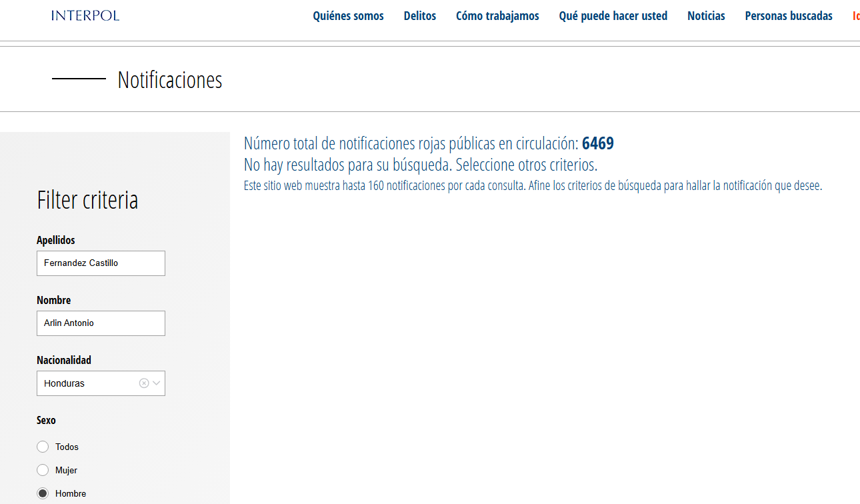Click the Notificaciones page heading
The height and width of the screenshot is (504, 860).
click(170, 79)
